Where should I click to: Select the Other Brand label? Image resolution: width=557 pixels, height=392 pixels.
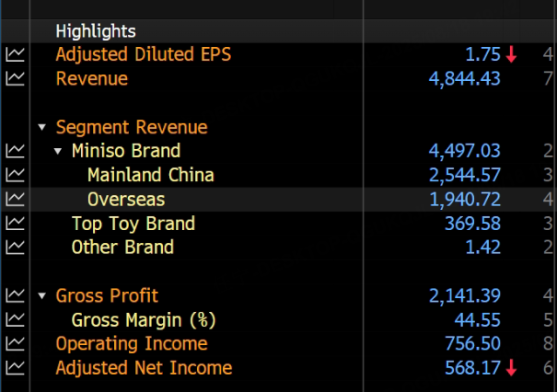coord(122,248)
